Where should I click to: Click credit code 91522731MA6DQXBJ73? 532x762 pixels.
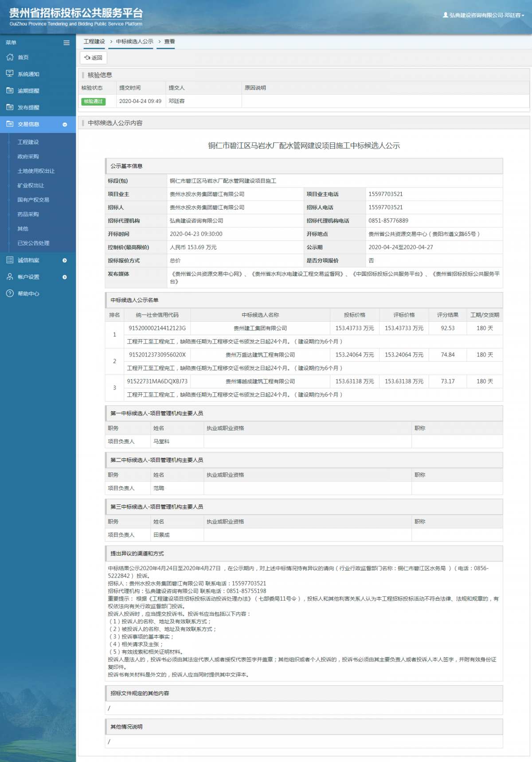pos(157,382)
